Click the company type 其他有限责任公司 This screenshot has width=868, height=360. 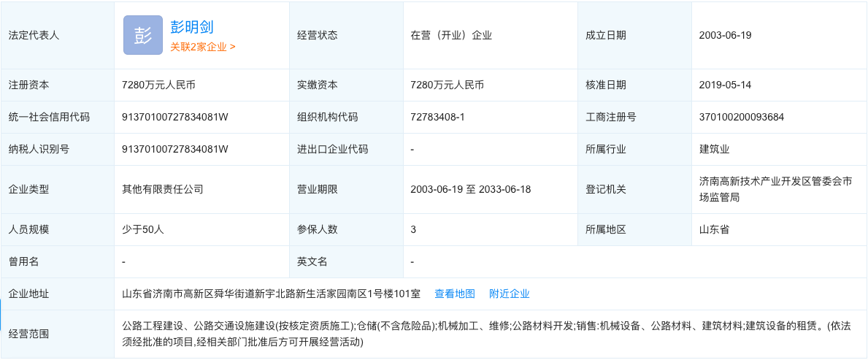pos(163,189)
